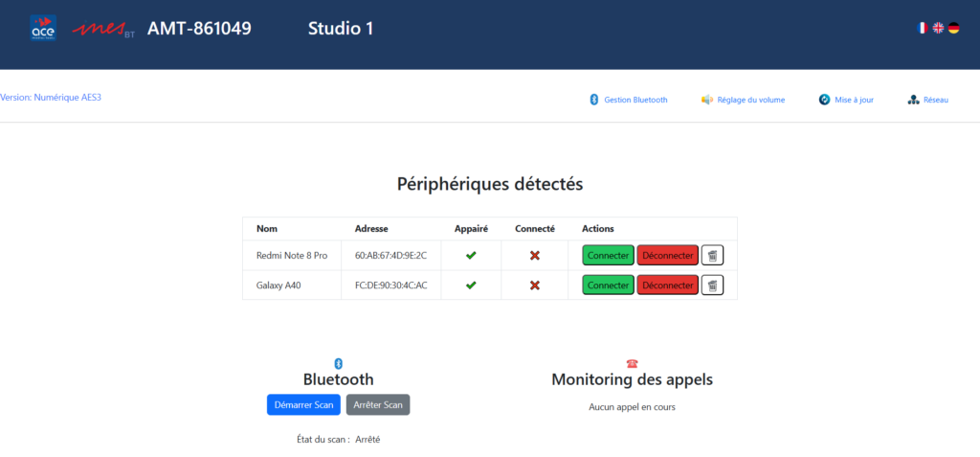
Task: Click the ACE logo in header
Action: (x=43, y=28)
